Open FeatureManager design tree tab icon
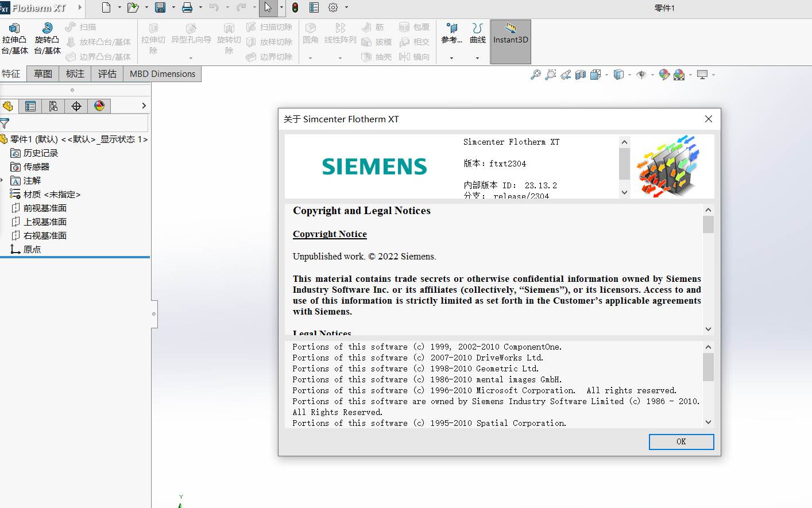 tap(8, 106)
